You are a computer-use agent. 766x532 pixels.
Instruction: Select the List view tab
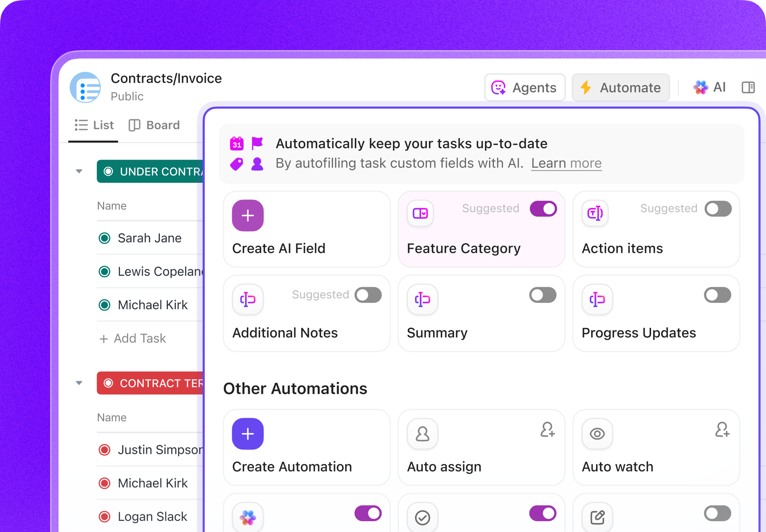click(x=94, y=125)
